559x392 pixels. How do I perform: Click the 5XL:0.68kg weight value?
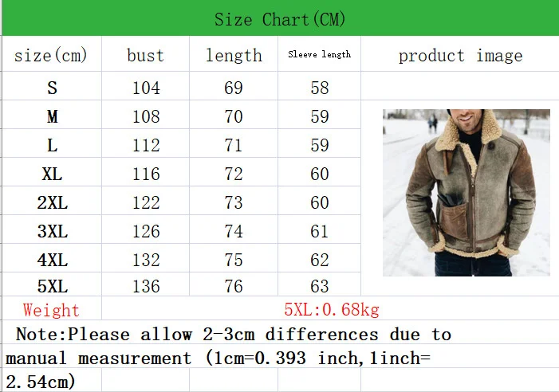click(x=331, y=308)
